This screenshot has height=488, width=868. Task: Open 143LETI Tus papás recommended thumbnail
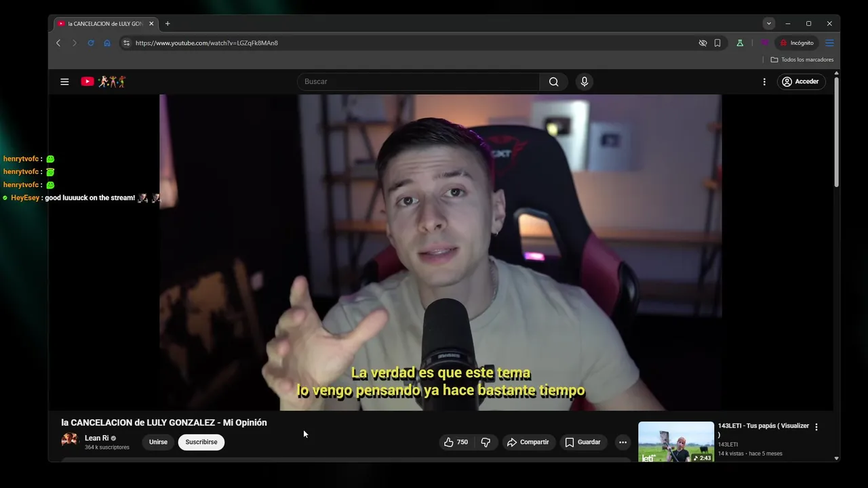click(676, 442)
